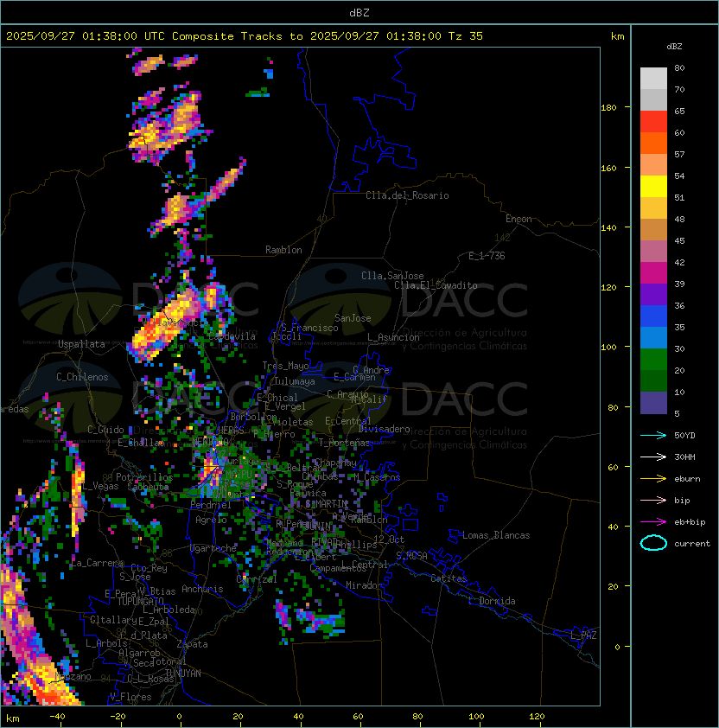Viewport: 719px width, 728px height.
Task: Click the eb+bip magenta arrow legend icon
Action: click(x=653, y=522)
